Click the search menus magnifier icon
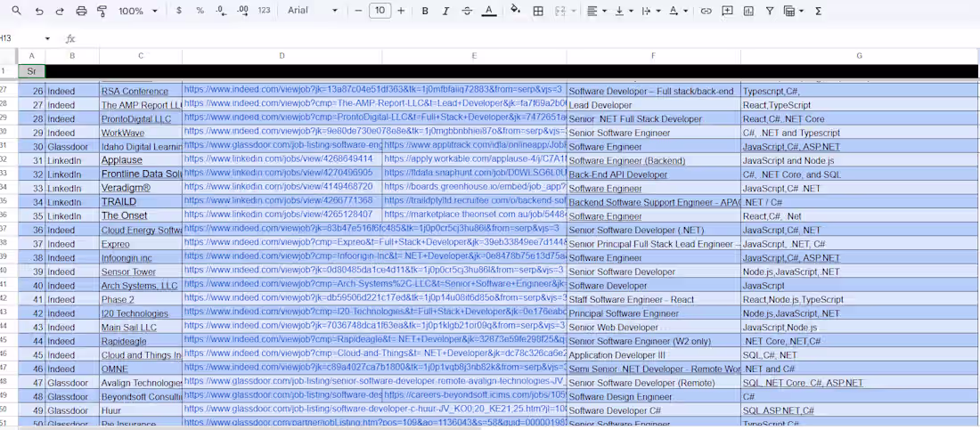This screenshot has width=980, height=430. tap(17, 11)
